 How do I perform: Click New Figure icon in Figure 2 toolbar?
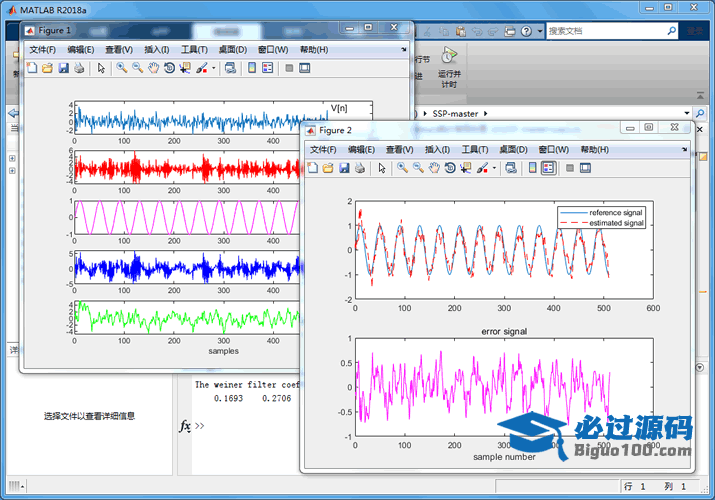pos(313,168)
